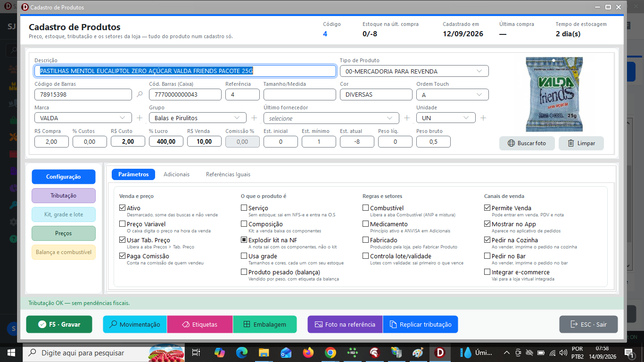Click the Buscar foto button

coord(527,143)
